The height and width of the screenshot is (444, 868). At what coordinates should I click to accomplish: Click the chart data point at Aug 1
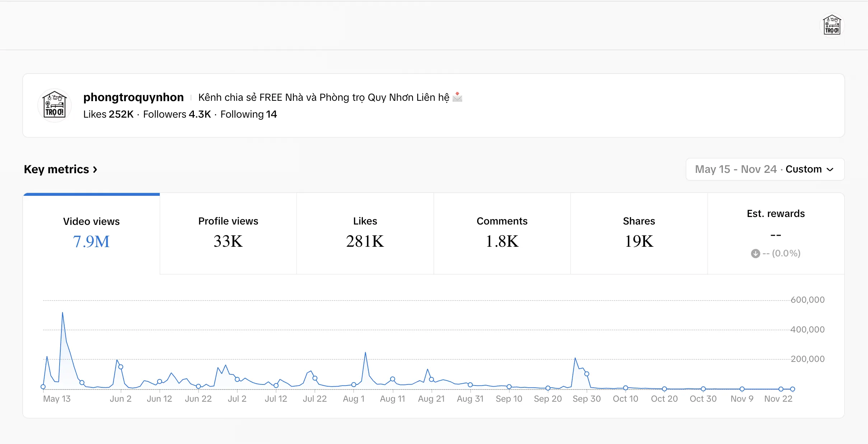coord(354,384)
